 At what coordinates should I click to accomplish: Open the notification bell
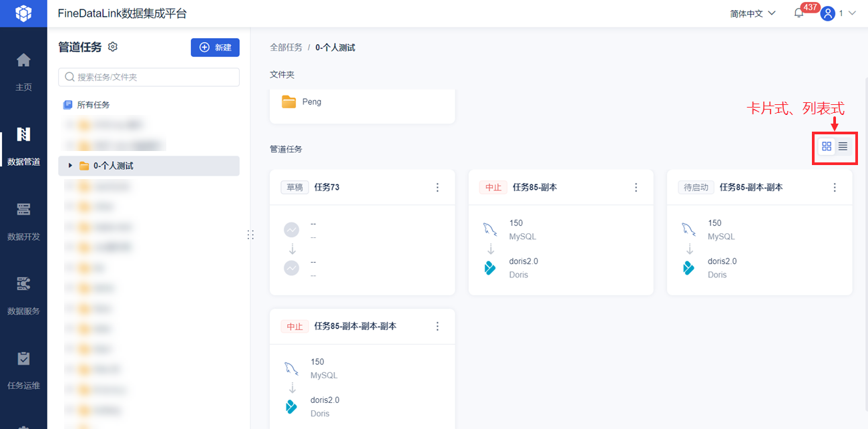(x=799, y=13)
